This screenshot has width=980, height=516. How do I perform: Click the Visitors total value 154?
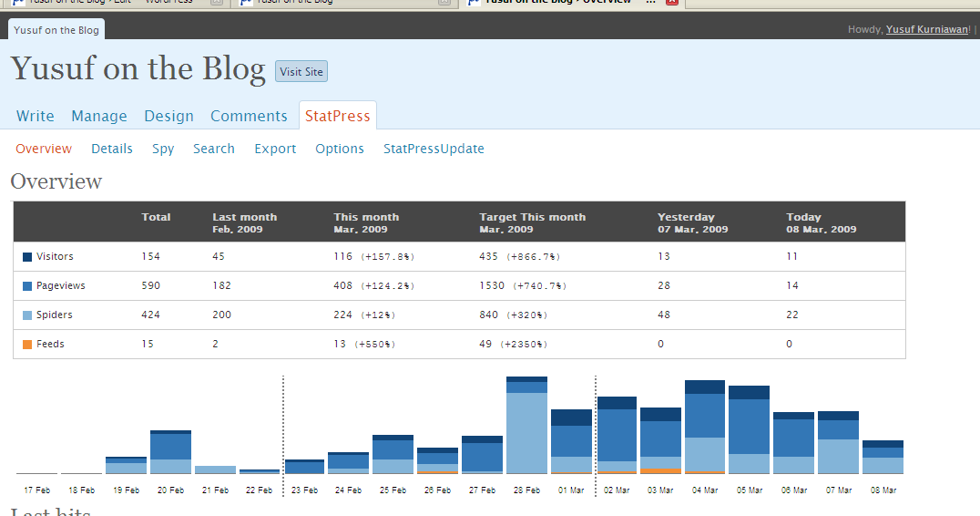(x=150, y=256)
